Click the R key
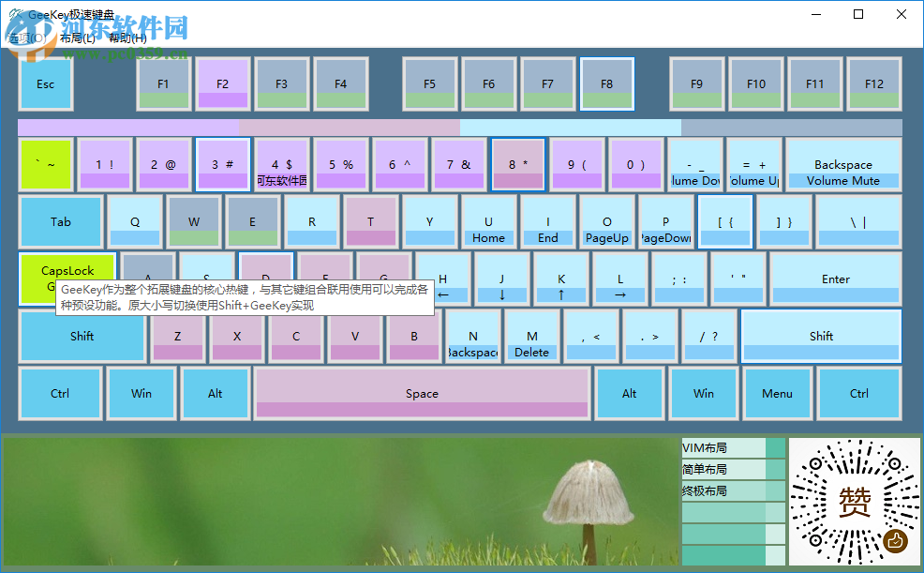 [312, 221]
